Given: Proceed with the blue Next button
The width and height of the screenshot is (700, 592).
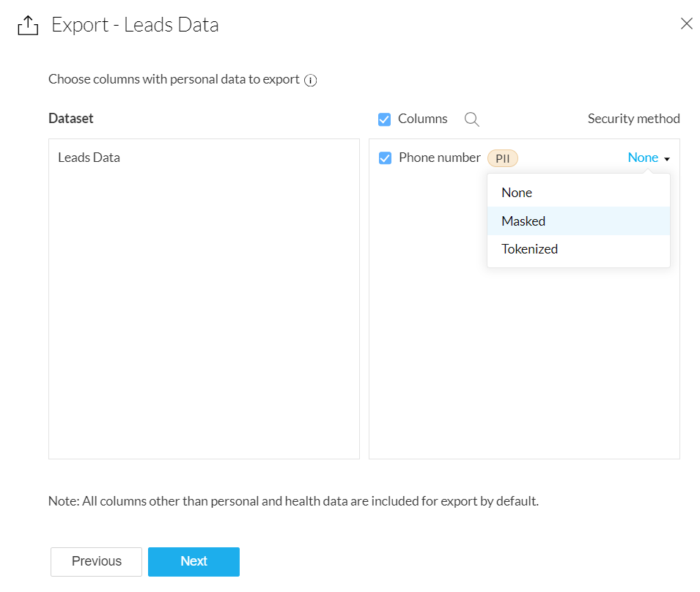Looking at the screenshot, I should click(194, 561).
